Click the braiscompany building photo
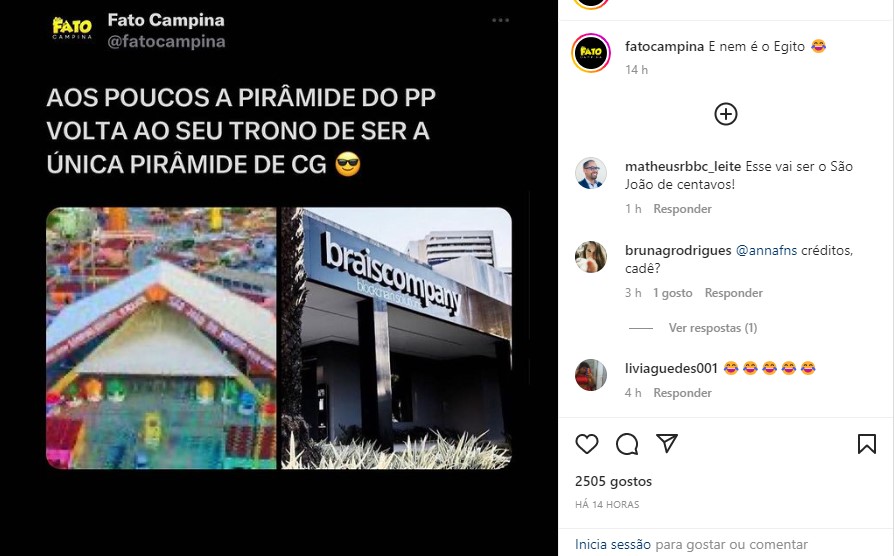The image size is (894, 556). (x=397, y=338)
